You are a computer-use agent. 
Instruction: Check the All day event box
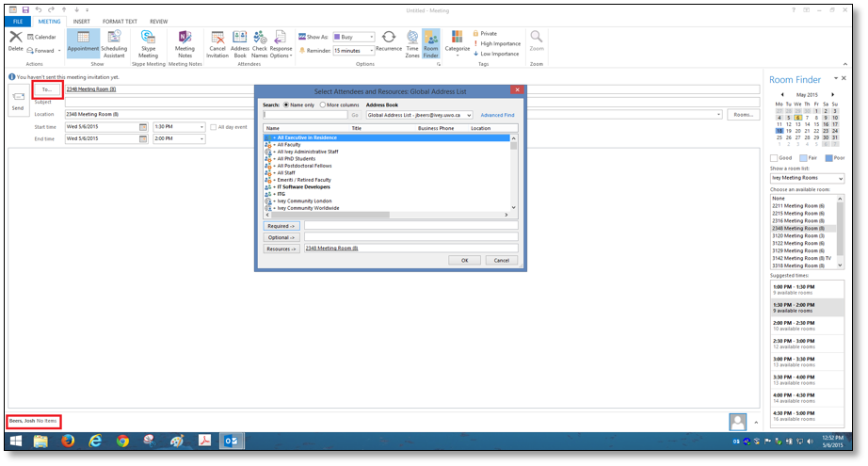coord(213,127)
